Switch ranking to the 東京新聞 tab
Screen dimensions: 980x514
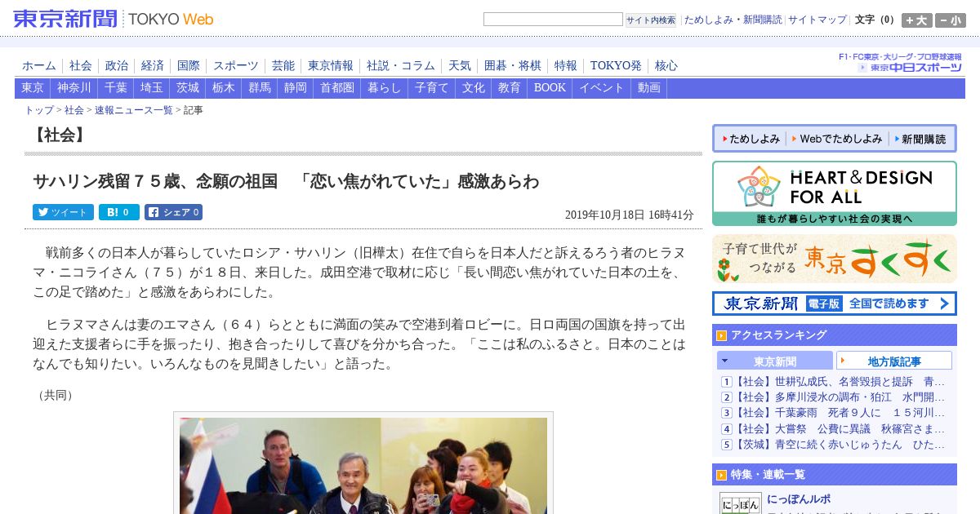click(x=775, y=361)
